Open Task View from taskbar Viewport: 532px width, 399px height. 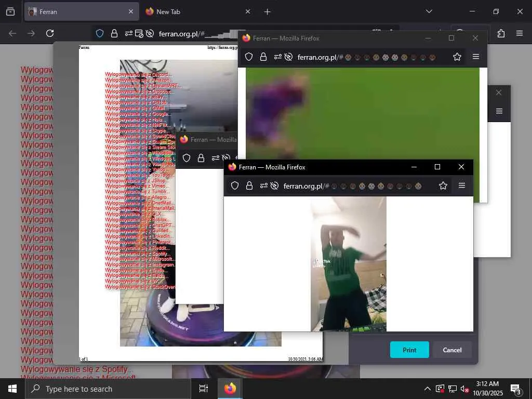(204, 389)
